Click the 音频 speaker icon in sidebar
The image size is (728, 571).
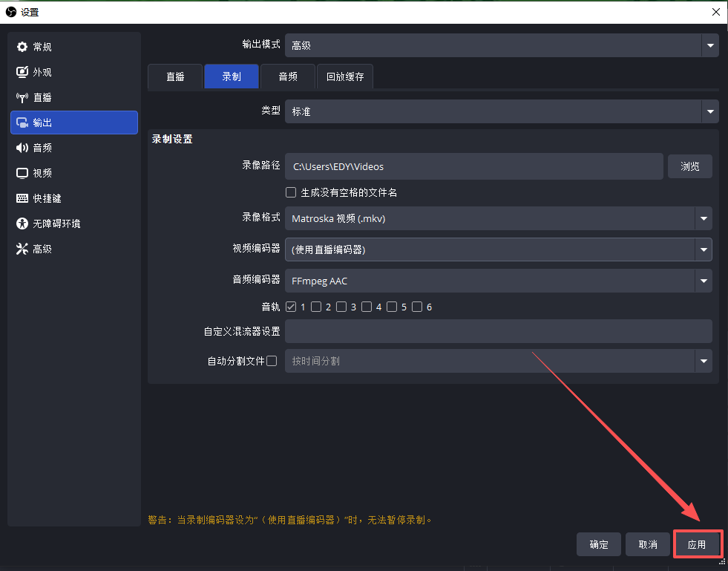click(x=22, y=148)
